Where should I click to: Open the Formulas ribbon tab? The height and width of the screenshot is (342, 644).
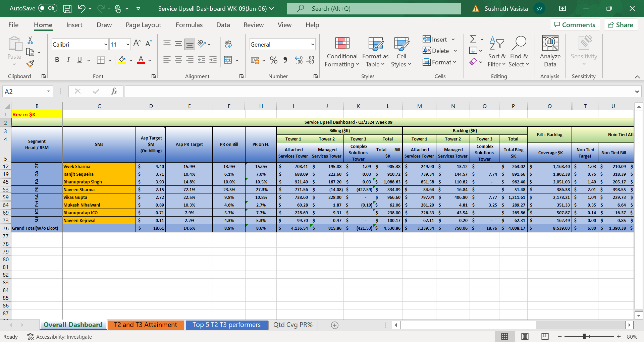[x=189, y=25]
